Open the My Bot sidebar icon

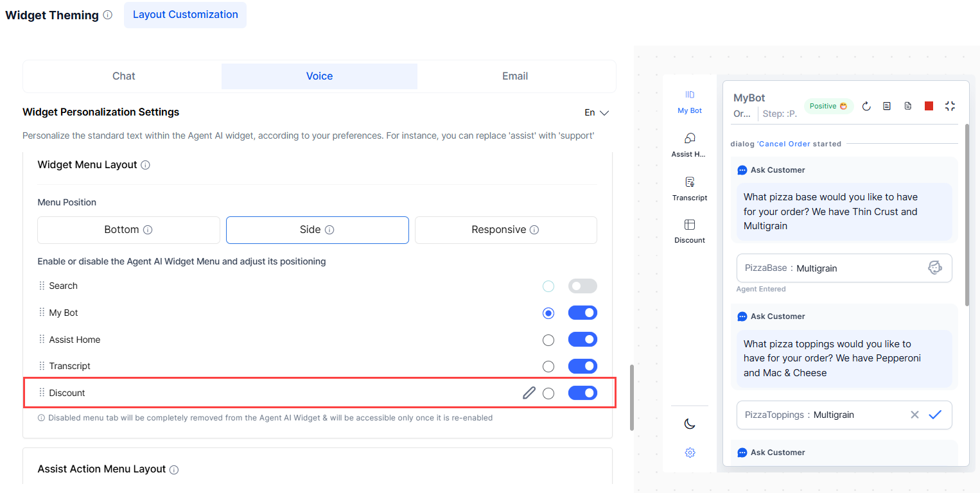(690, 101)
